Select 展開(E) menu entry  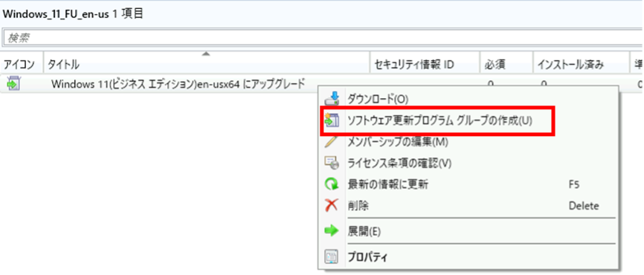(468, 231)
